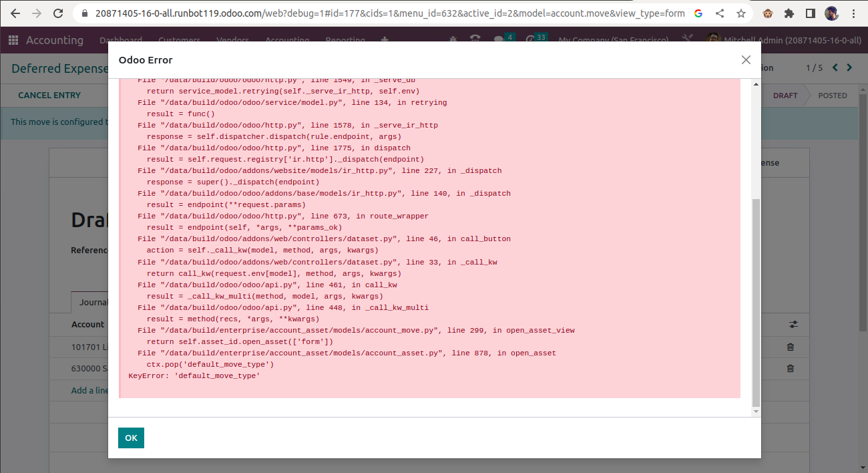The width and height of the screenshot is (868, 473).
Task: Open the Odoo apps grid menu
Action: click(13, 40)
